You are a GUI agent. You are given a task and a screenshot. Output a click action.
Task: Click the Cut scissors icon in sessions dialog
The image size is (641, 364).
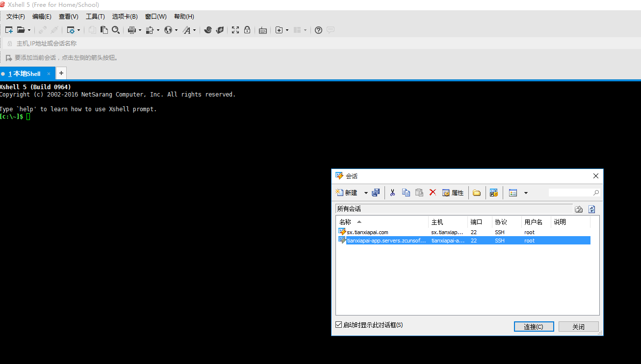(392, 193)
